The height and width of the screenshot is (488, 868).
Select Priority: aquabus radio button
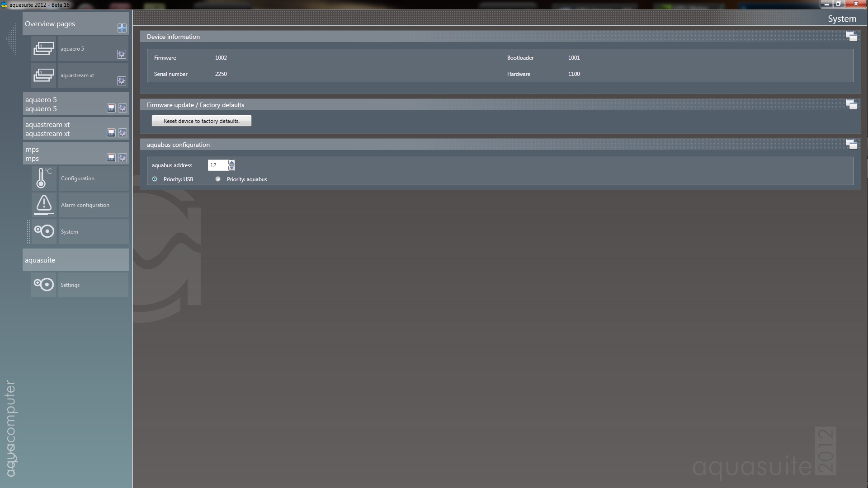pyautogui.click(x=218, y=179)
